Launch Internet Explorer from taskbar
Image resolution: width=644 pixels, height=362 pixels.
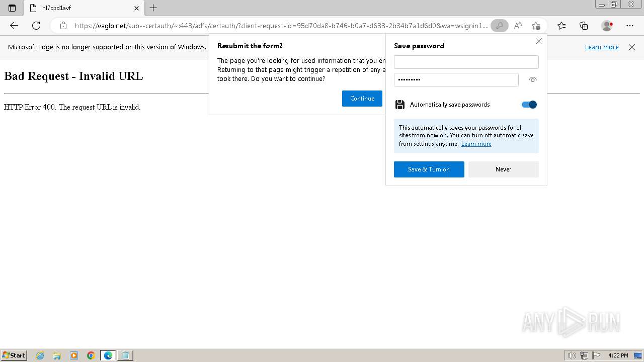(x=40, y=355)
